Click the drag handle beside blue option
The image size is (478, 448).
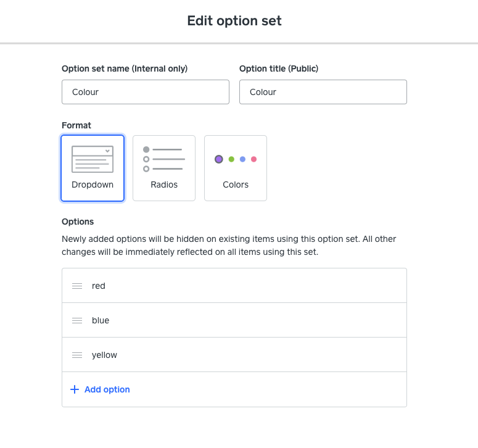(77, 320)
